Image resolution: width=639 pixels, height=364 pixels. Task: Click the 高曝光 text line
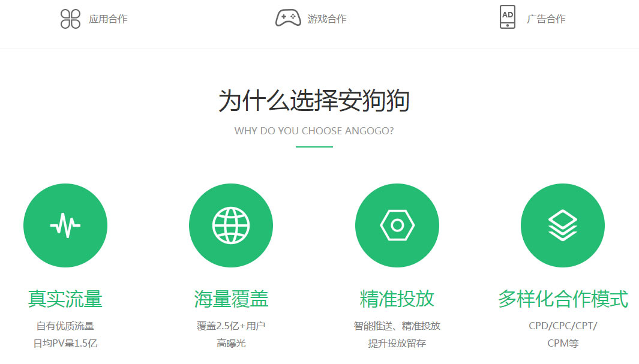click(x=231, y=343)
